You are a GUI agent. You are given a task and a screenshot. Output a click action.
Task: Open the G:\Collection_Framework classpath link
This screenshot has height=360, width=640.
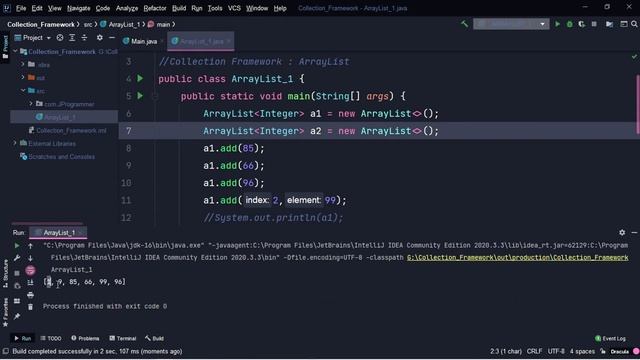point(518,258)
